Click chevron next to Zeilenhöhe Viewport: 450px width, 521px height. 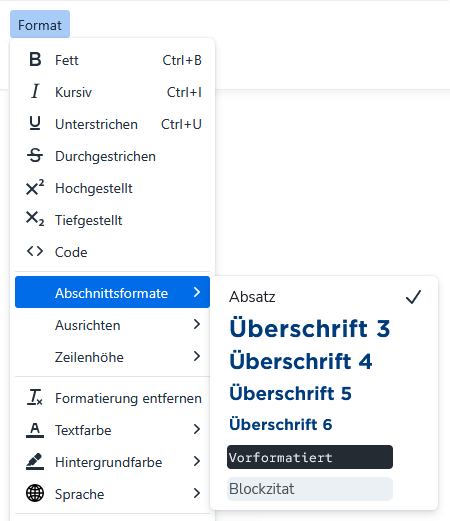(197, 356)
